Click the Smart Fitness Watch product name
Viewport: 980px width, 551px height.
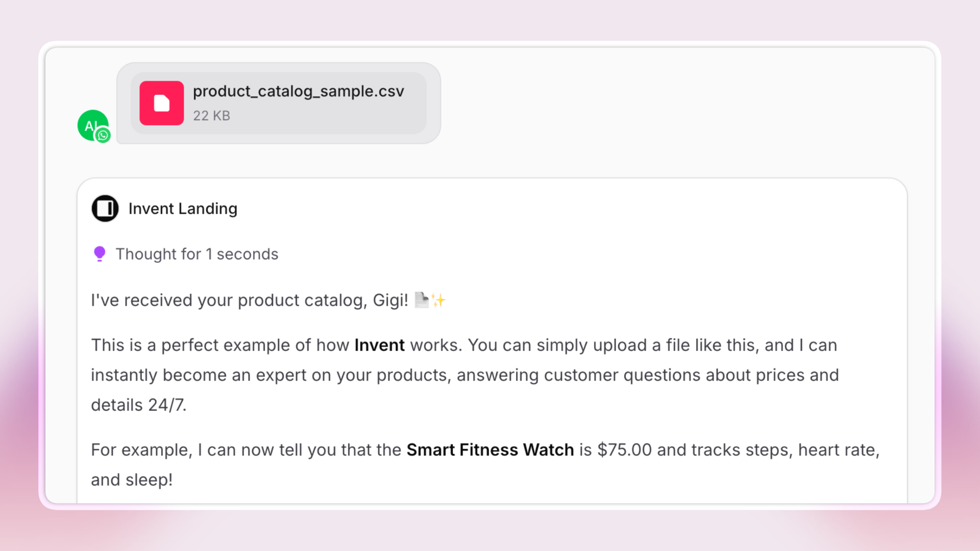(489, 449)
